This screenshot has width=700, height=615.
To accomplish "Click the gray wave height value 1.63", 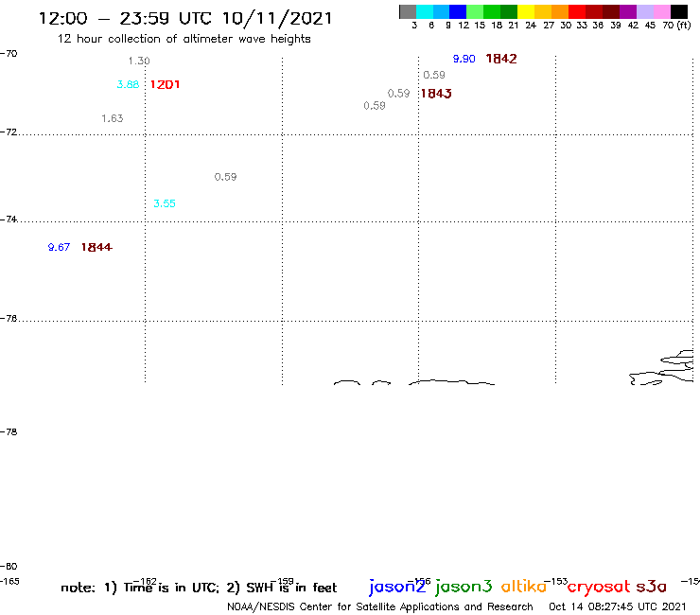I will pos(112,118).
